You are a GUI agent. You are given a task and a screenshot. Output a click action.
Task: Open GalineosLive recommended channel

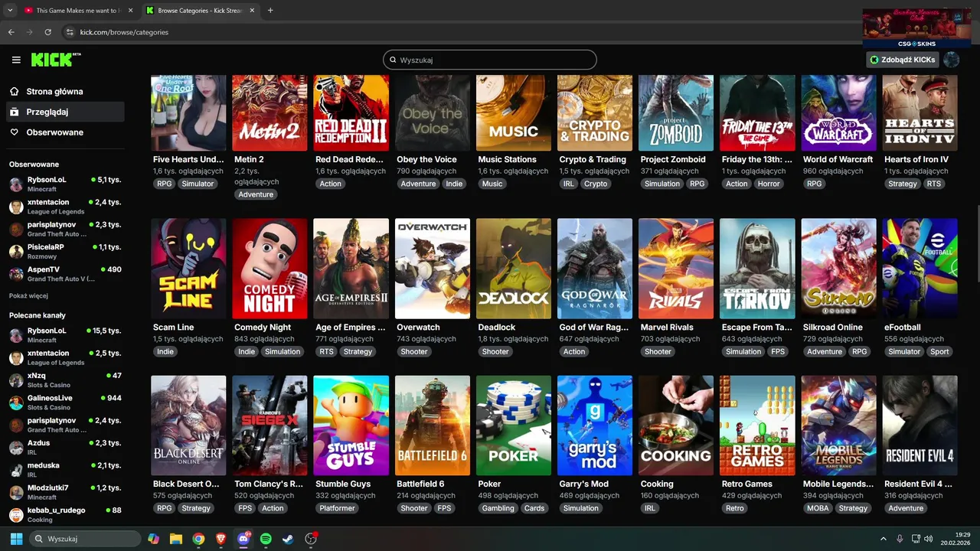[64, 403]
